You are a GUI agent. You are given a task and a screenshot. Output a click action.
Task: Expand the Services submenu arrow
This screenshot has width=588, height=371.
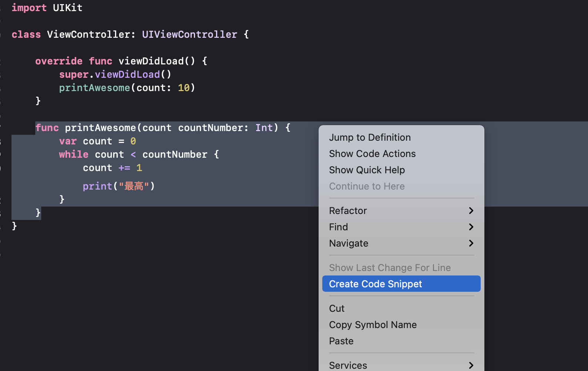pos(471,365)
